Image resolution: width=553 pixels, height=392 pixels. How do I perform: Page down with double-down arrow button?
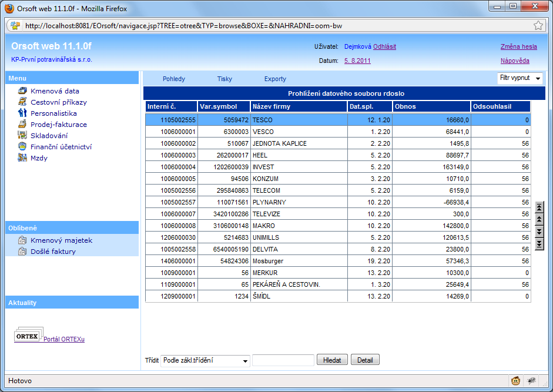539,232
